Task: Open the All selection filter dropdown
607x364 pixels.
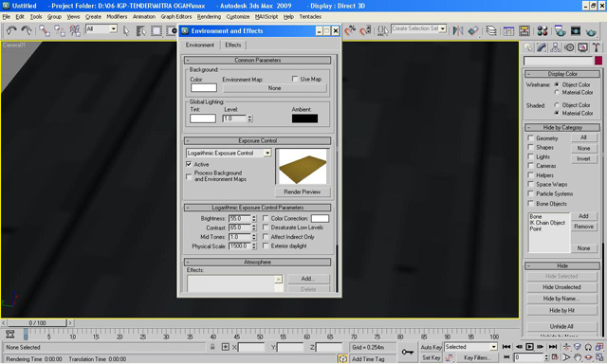Action: pos(113,28)
